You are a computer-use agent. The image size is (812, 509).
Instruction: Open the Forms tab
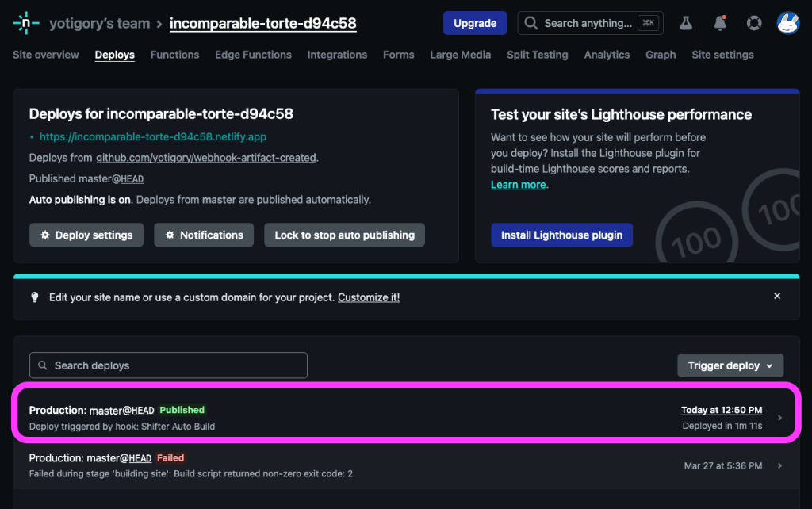399,55
